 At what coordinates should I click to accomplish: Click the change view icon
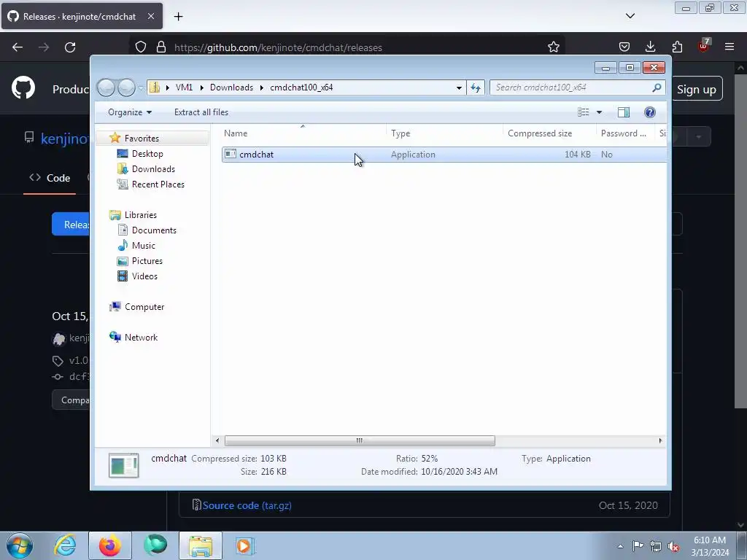coord(584,112)
